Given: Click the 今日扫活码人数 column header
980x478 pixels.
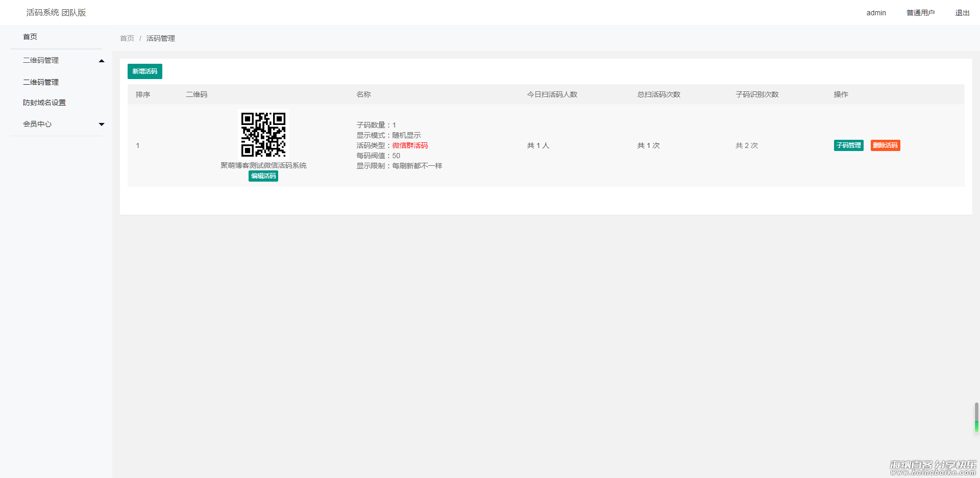Looking at the screenshot, I should 552,94.
